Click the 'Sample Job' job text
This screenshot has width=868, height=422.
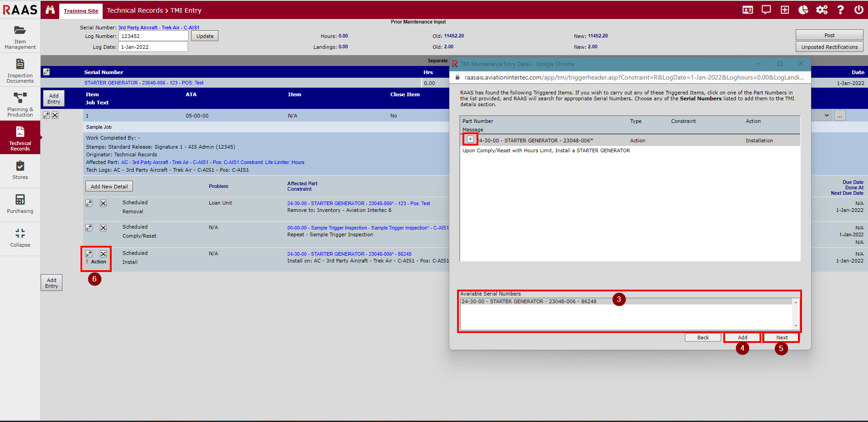tap(99, 127)
